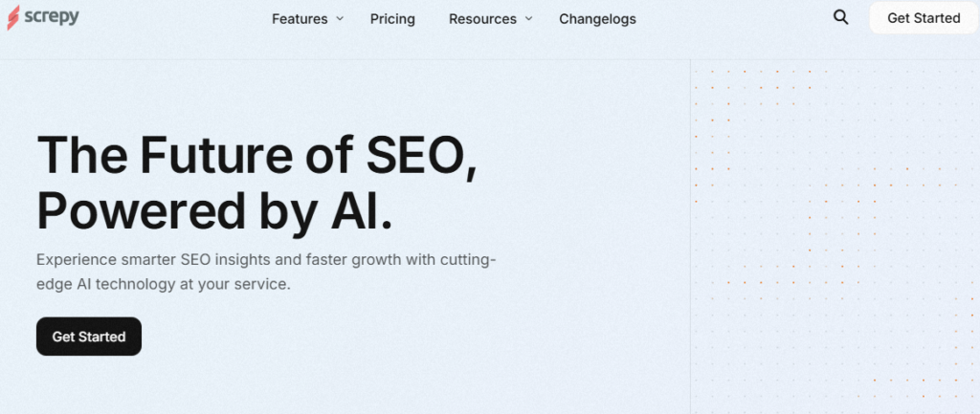Select the 'Experience smarter SEO insights' subtitle line

(266, 260)
